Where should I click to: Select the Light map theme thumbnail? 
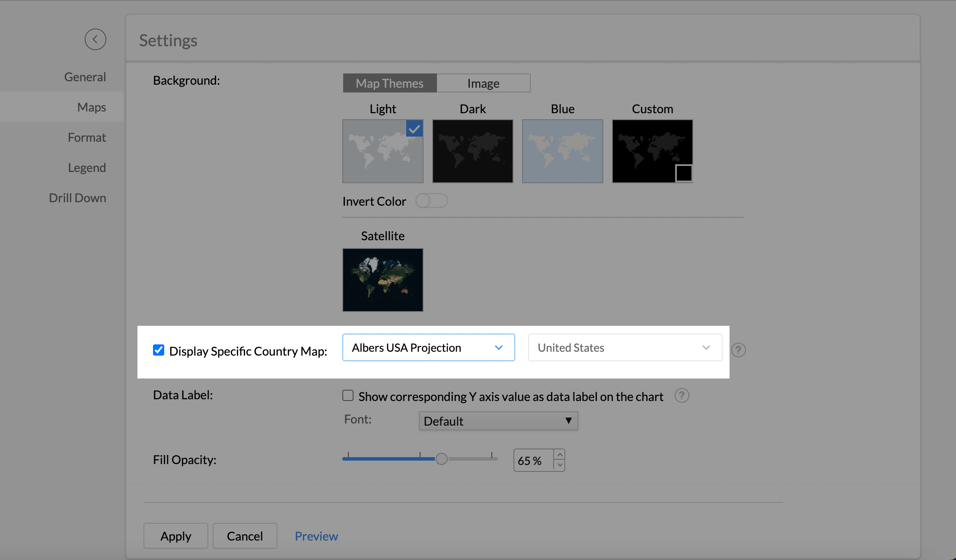click(x=382, y=151)
